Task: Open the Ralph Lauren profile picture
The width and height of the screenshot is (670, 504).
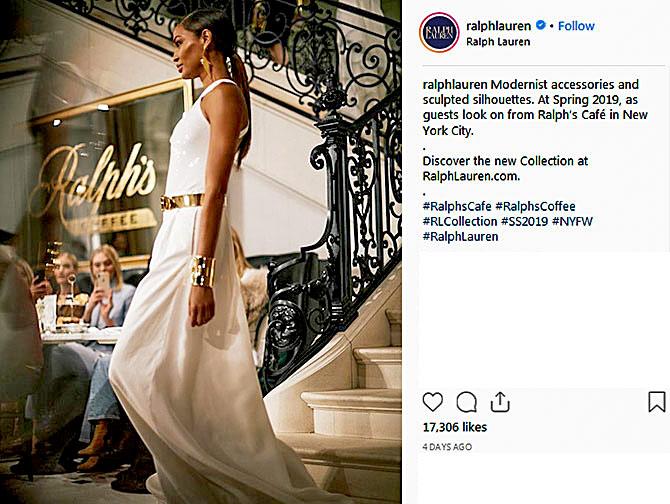Action: pos(439,32)
